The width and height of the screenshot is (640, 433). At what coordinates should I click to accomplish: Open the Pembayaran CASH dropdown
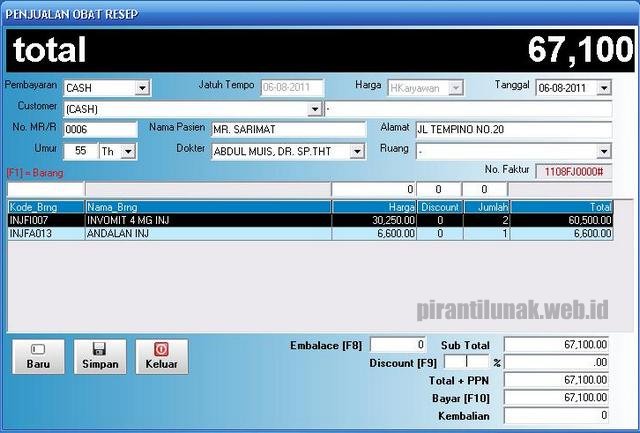142,88
